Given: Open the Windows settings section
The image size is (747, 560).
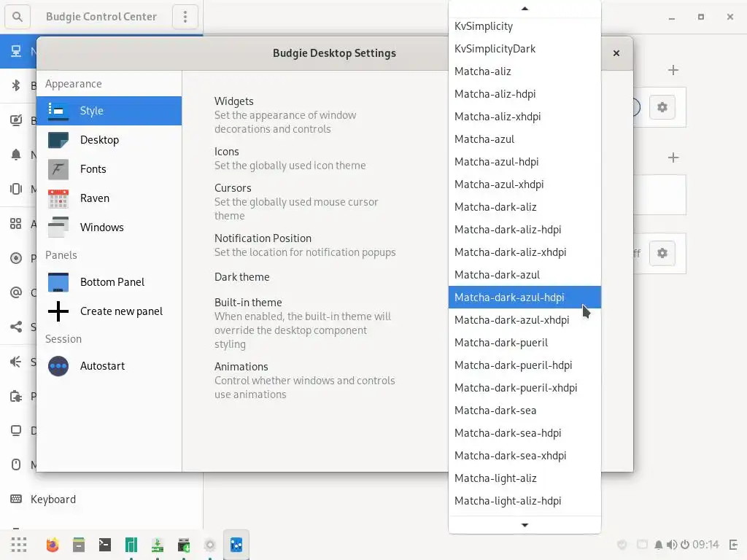Looking at the screenshot, I should pos(109,227).
